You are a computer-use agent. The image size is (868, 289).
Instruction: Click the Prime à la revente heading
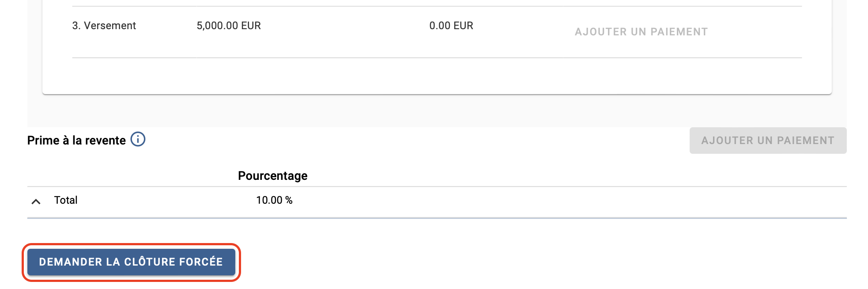(x=76, y=141)
